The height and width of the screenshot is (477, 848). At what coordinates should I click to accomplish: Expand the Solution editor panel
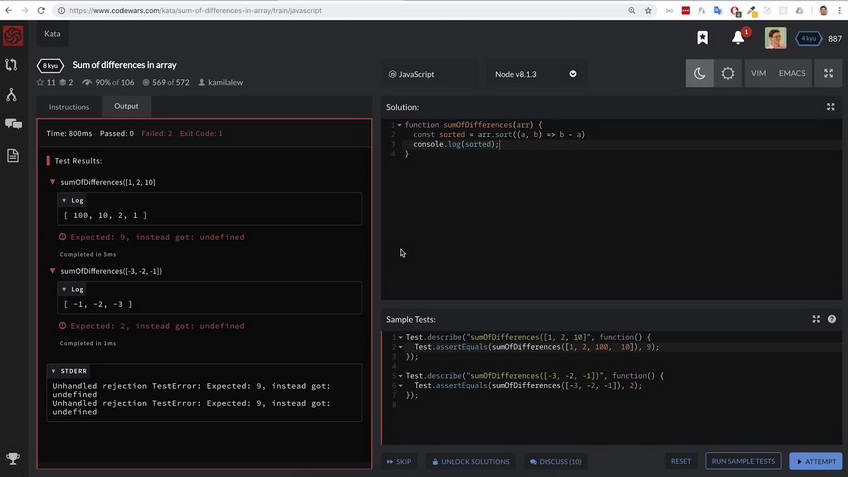(x=831, y=107)
